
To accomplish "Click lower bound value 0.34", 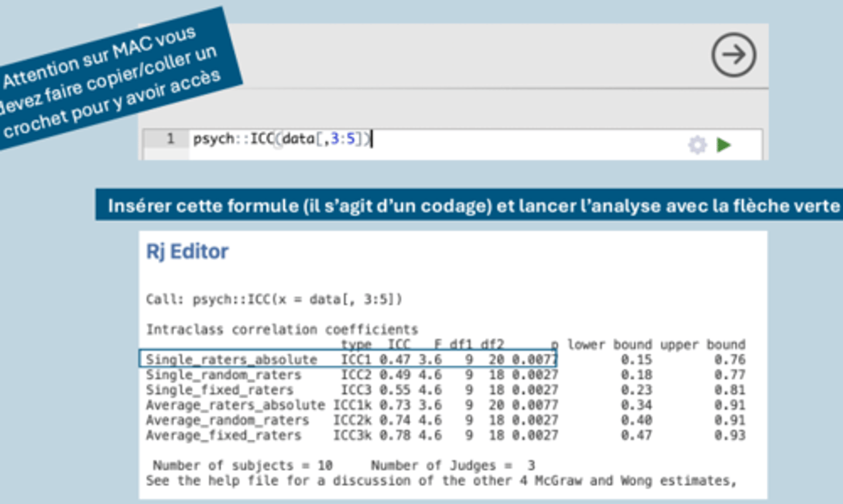I will (x=636, y=405).
